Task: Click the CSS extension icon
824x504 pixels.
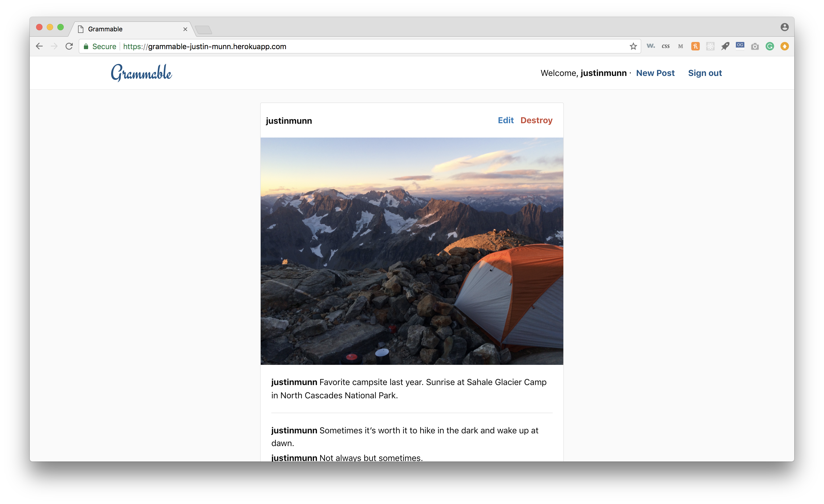Action: coord(666,46)
